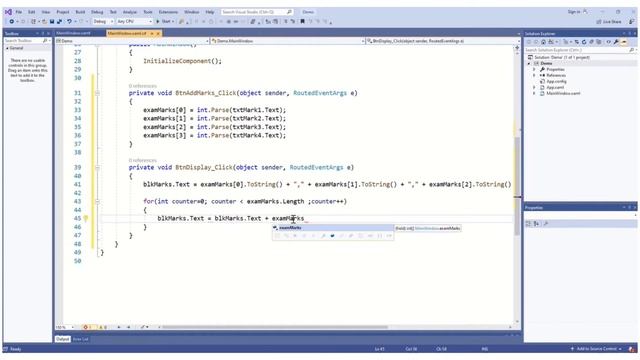
Task: Select examMarks in IntelliSense list
Action: coord(333,228)
